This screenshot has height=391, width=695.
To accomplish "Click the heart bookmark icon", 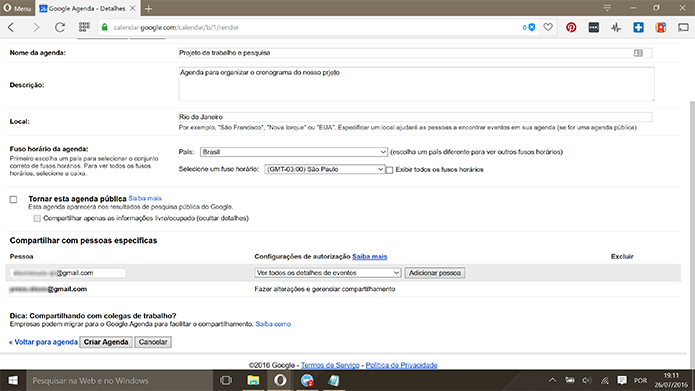I will coord(548,27).
